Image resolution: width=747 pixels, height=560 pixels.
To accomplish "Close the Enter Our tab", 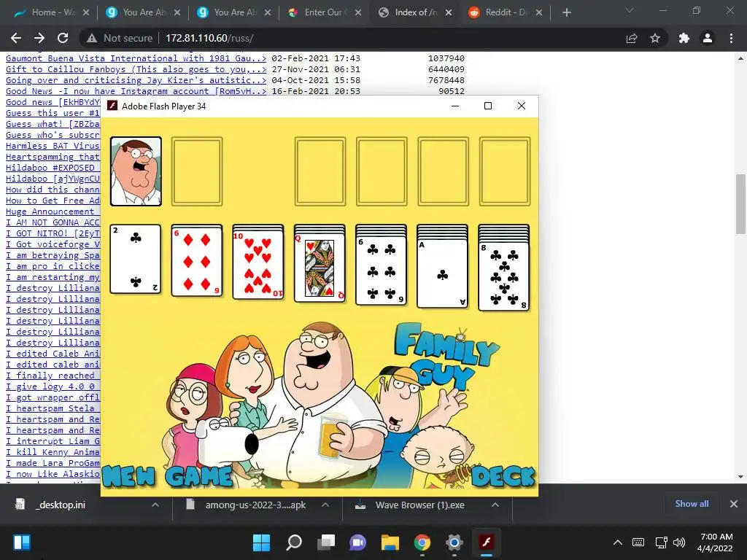I will (357, 13).
